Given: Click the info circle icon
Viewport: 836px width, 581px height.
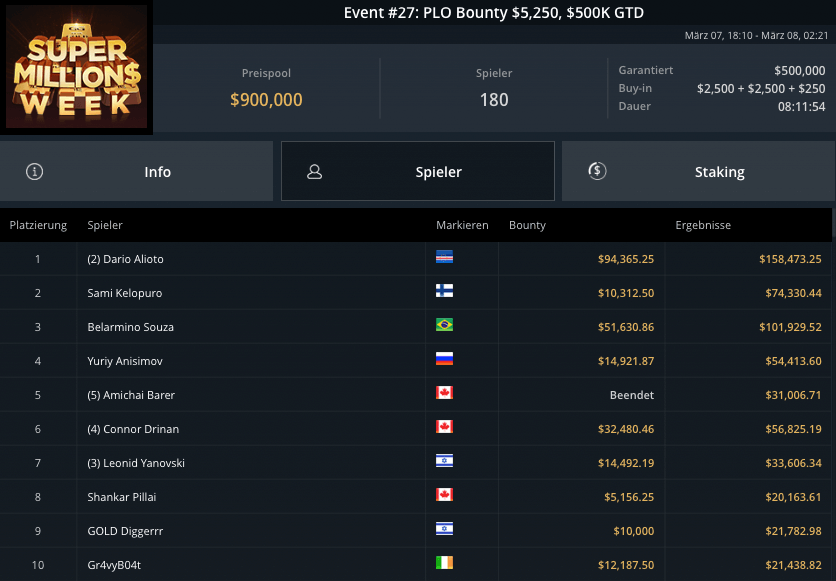Looking at the screenshot, I should (35, 171).
